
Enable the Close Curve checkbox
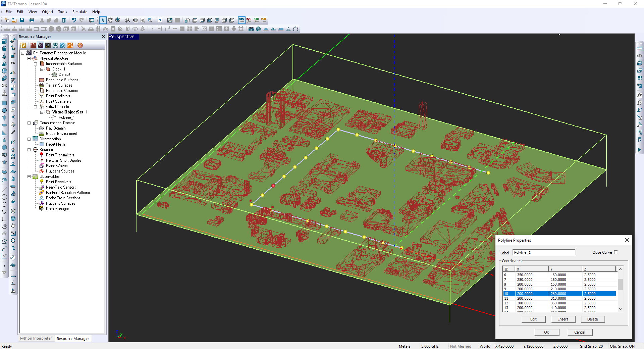(616, 252)
